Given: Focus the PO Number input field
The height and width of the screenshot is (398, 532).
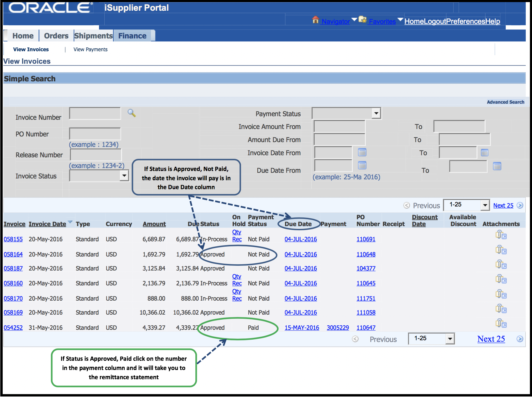Looking at the screenshot, I should point(95,134).
